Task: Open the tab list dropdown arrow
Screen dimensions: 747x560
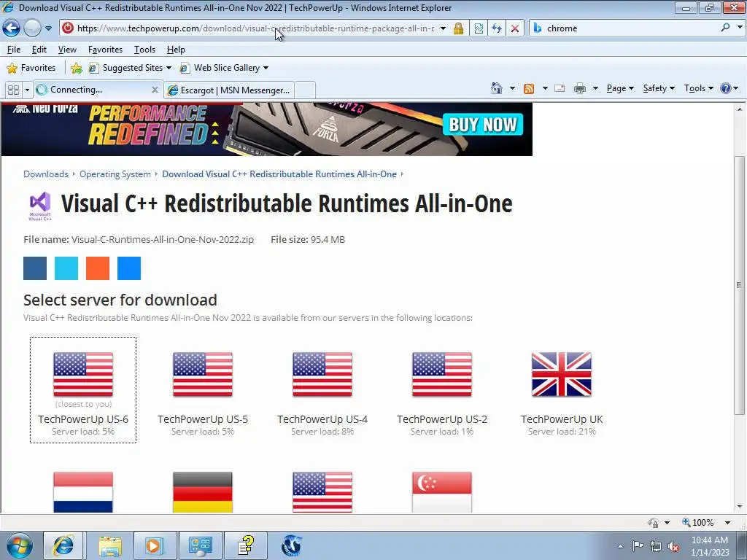Action: 27,90
